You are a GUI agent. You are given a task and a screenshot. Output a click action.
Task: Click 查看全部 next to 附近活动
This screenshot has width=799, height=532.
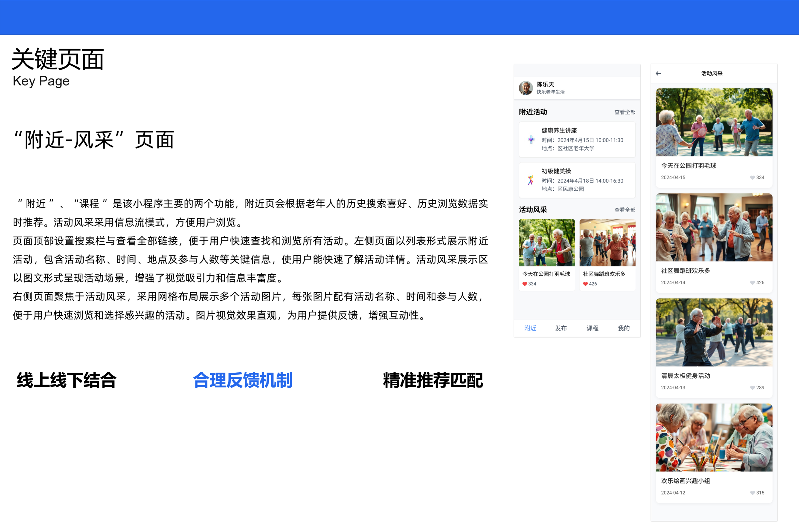click(x=625, y=112)
